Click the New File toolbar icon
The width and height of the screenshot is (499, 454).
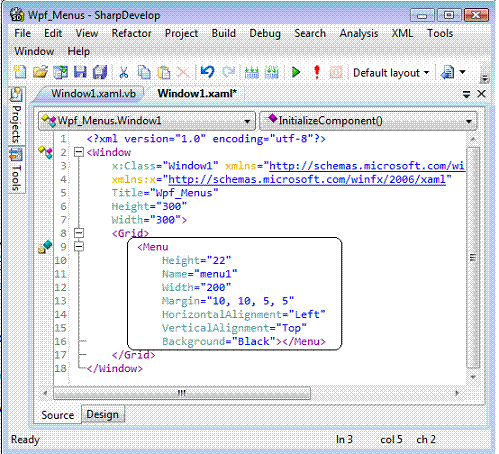20,72
